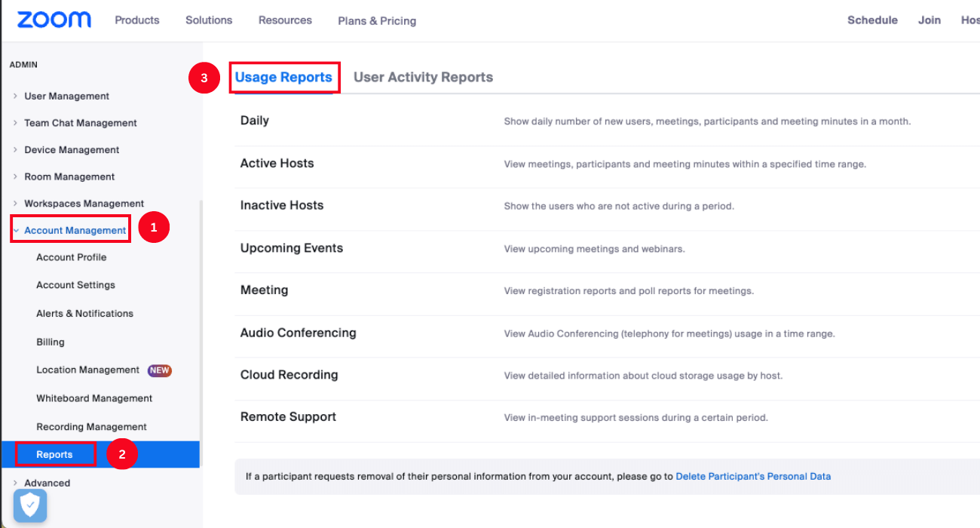Open the shield security badge icon
This screenshot has width=980, height=528.
[30, 506]
